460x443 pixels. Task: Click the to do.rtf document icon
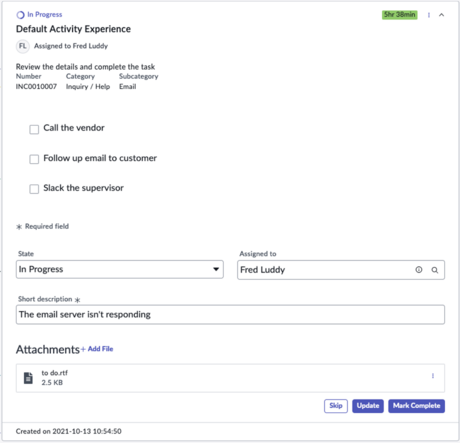tap(28, 378)
